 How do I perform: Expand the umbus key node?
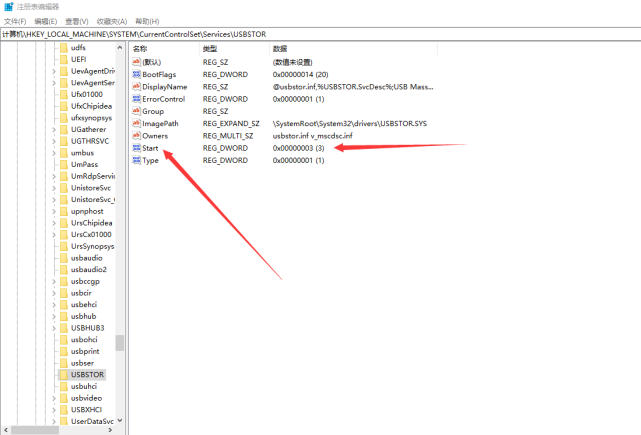click(53, 153)
